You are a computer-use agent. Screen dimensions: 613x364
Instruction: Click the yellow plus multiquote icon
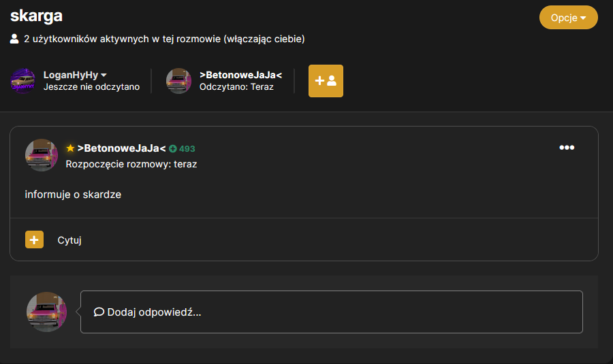coord(35,239)
